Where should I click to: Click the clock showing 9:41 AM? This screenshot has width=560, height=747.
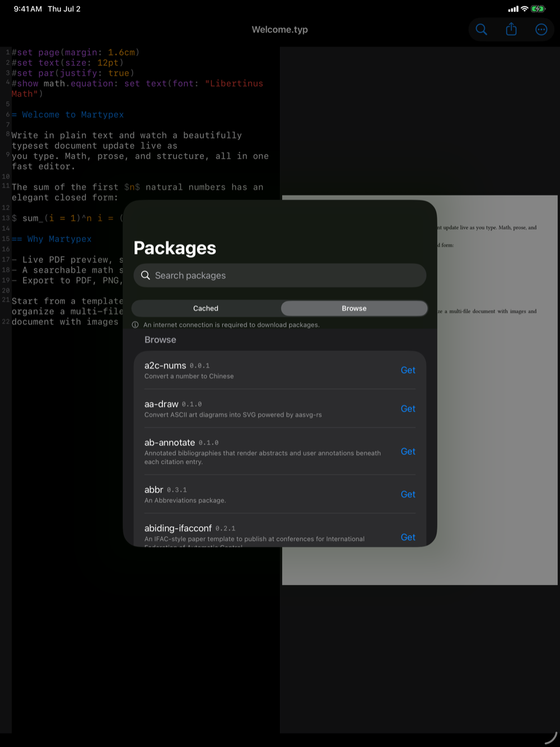pos(28,9)
